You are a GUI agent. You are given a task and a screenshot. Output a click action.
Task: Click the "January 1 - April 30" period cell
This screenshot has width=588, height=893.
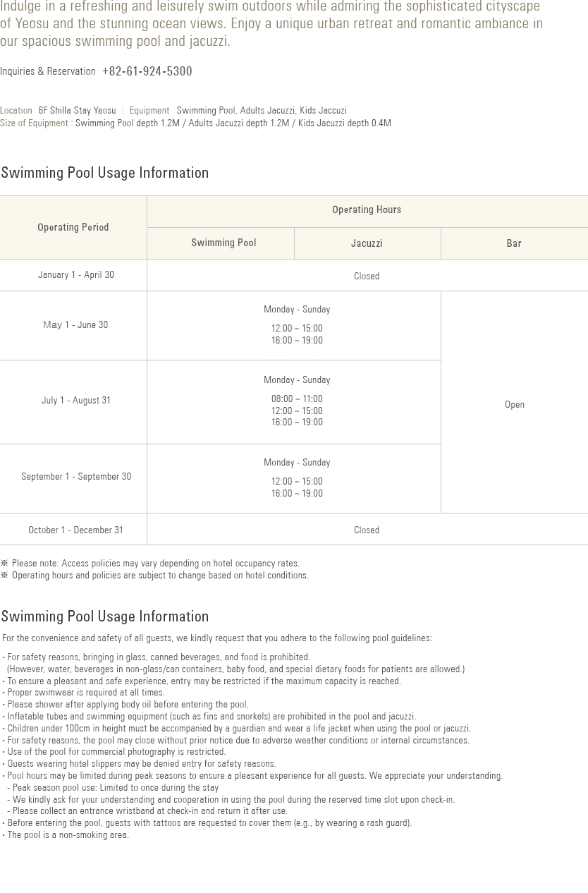point(75,275)
